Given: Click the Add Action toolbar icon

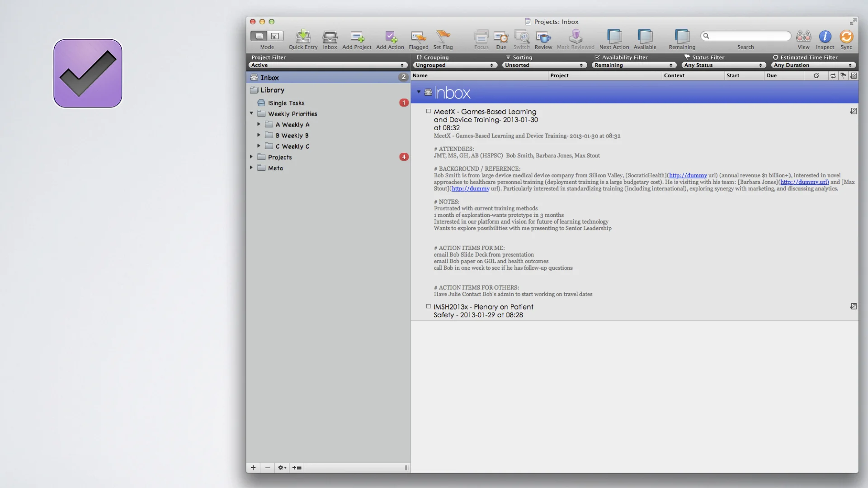Looking at the screenshot, I should [x=391, y=37].
